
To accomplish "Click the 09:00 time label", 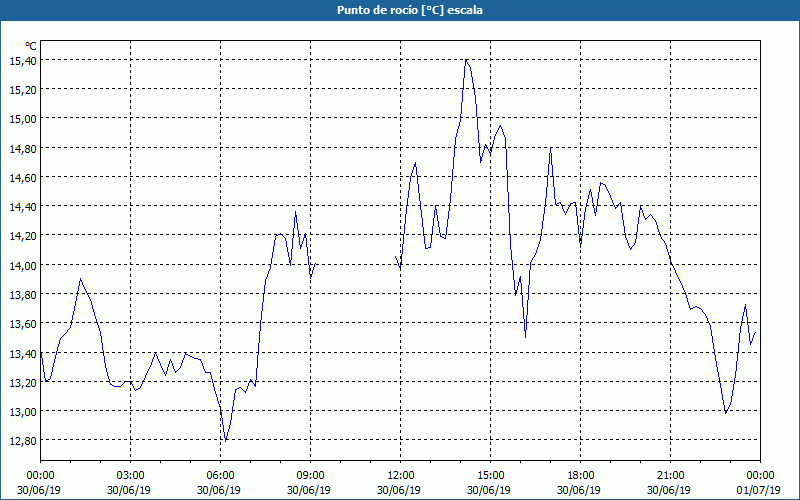I will click(311, 476).
